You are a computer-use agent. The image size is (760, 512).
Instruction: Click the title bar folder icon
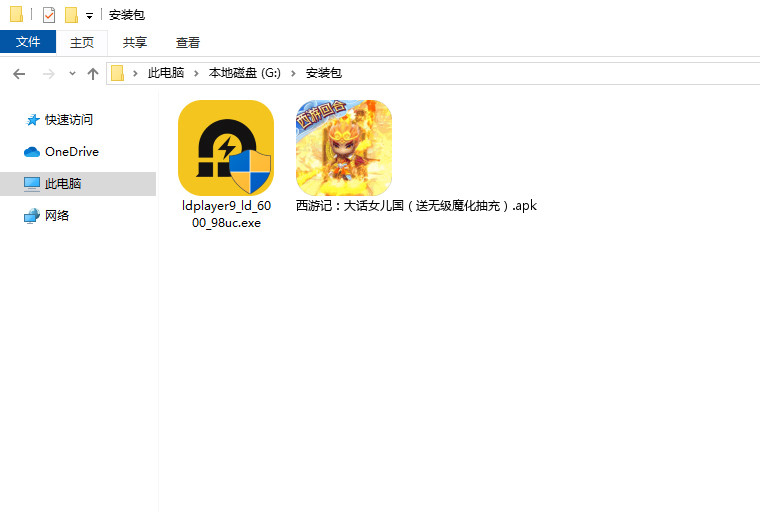click(16, 14)
